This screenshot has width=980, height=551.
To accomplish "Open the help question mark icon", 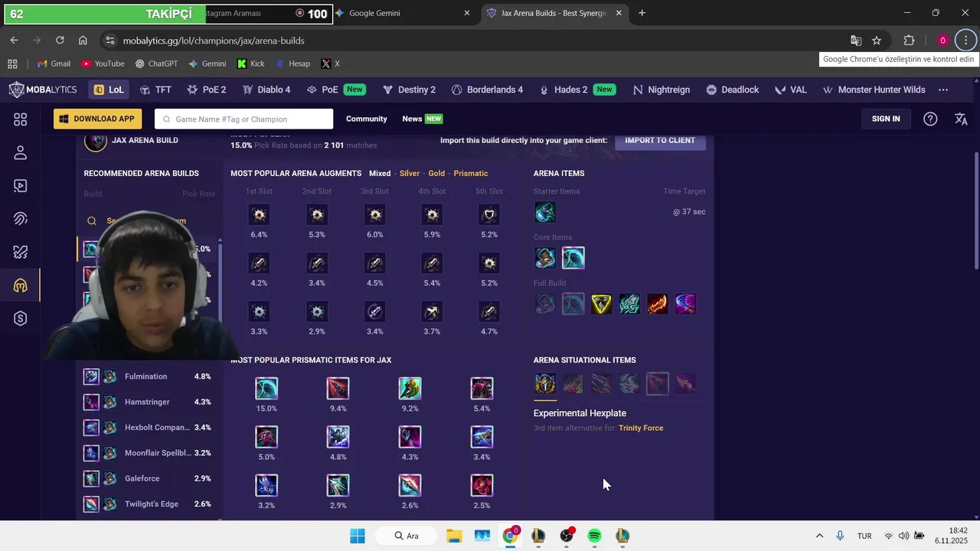I will point(930,119).
